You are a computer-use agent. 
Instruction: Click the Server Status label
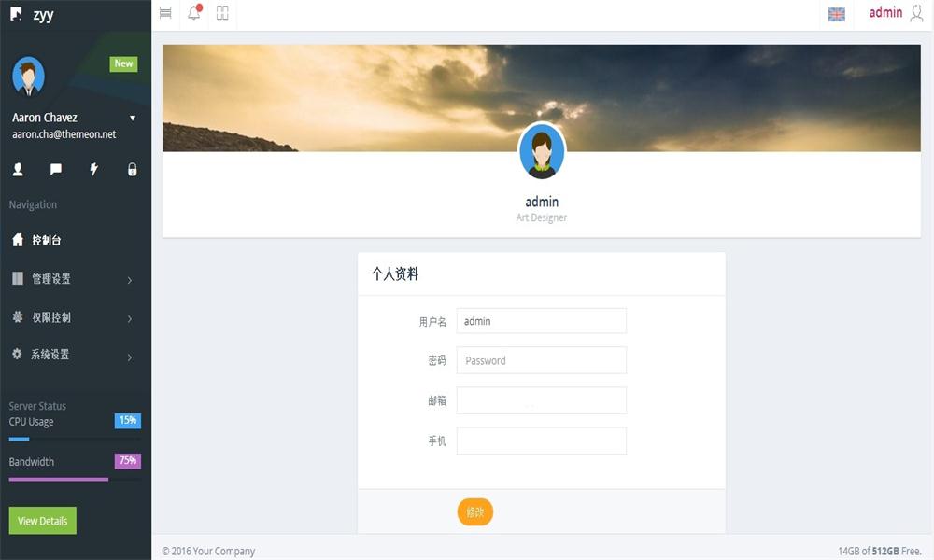point(37,406)
